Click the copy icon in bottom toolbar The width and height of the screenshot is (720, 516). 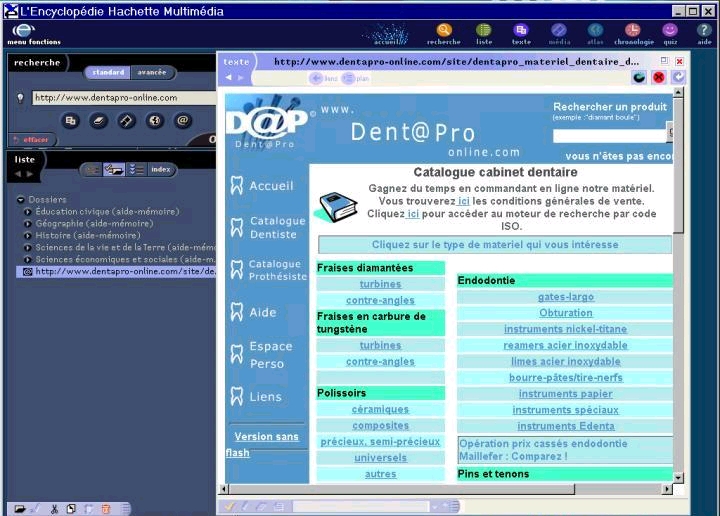point(71,509)
